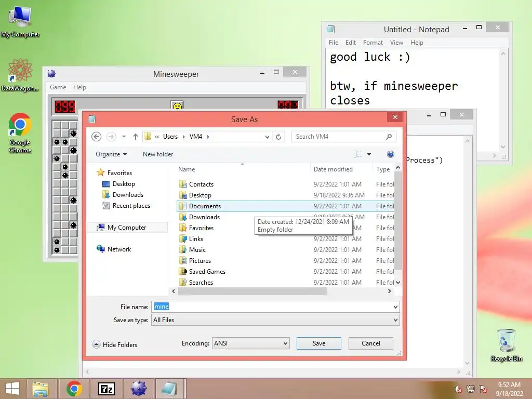532x399 pixels.
Task: Click the muted volume tray icon
Action: coord(458,389)
